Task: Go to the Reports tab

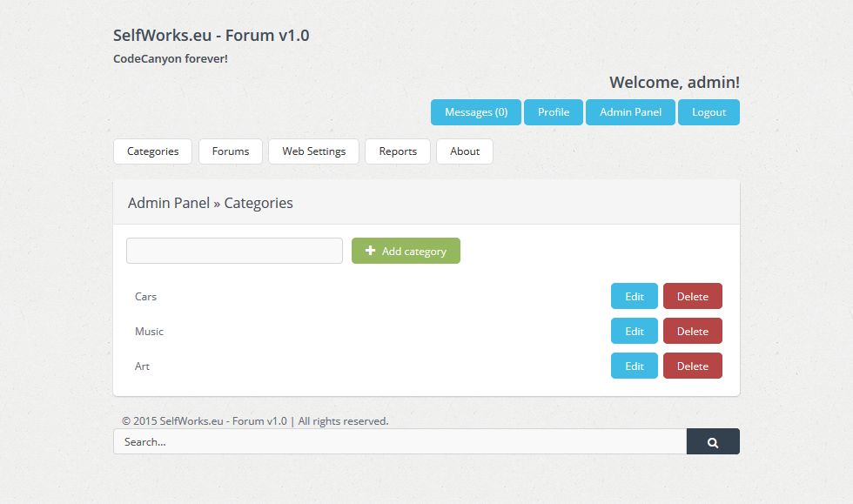Action: [x=398, y=151]
